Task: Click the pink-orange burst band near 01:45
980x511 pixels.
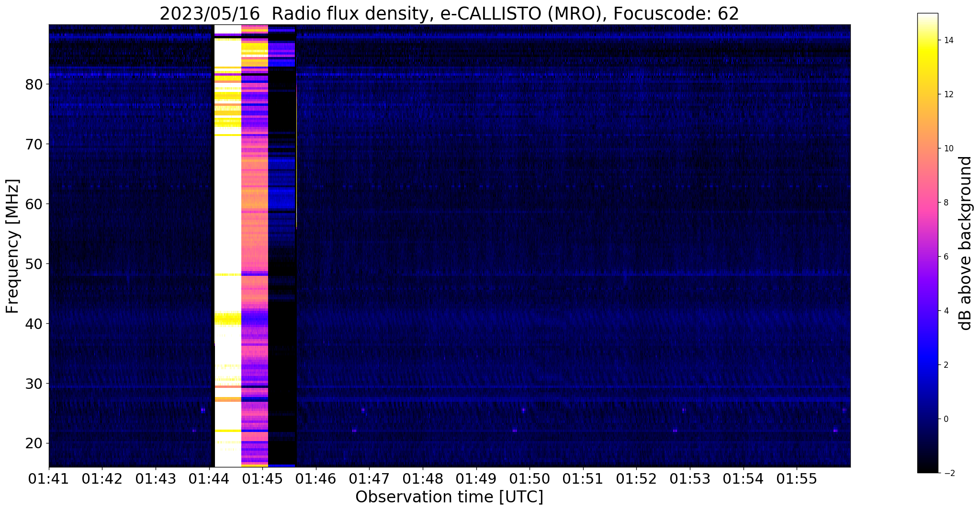Action: pyautogui.click(x=255, y=246)
